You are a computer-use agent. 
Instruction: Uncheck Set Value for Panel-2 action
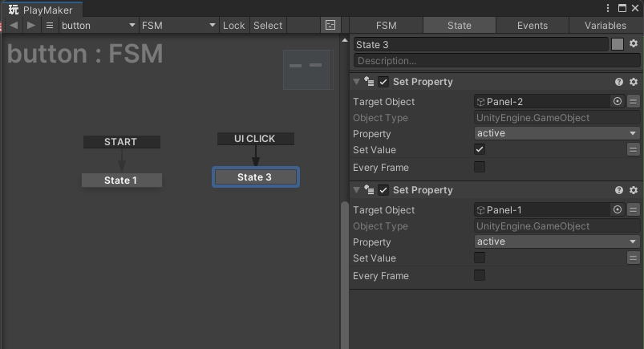click(x=480, y=149)
